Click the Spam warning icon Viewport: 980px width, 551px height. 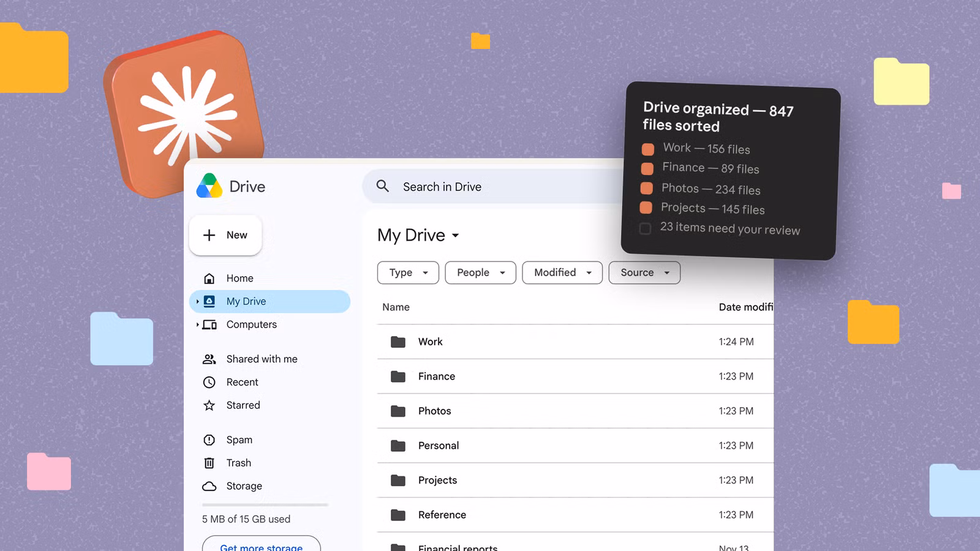209,440
